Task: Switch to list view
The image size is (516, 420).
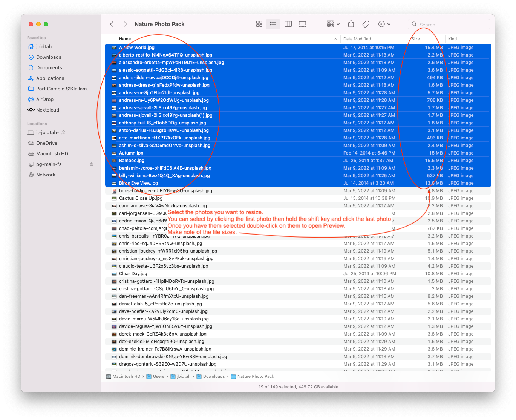Action: (x=273, y=24)
